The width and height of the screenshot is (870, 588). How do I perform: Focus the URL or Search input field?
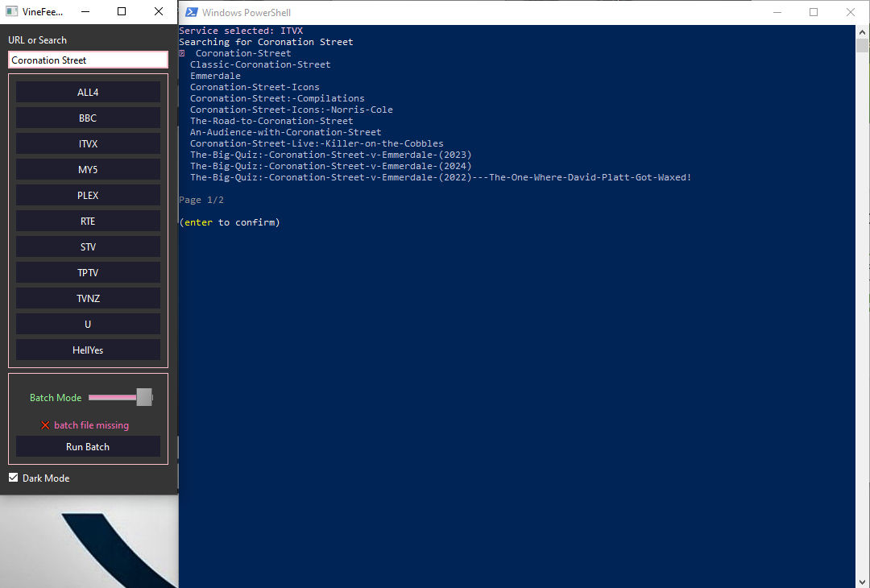click(x=88, y=60)
